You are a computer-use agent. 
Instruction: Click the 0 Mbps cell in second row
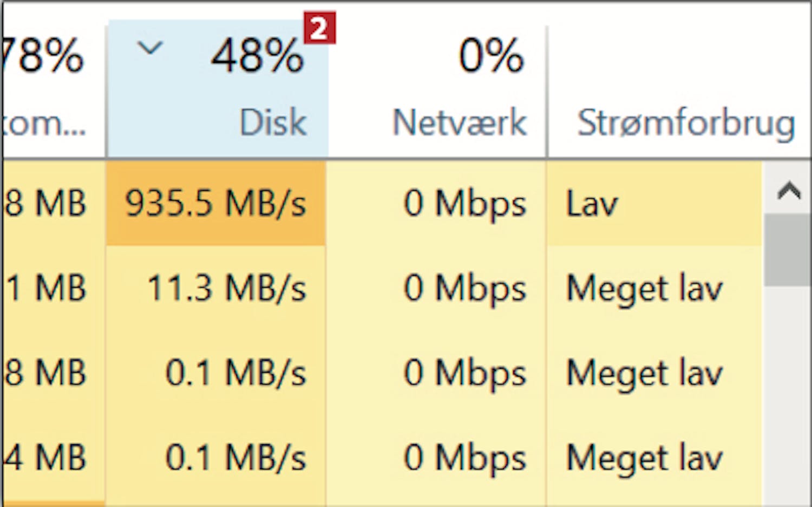[464, 288]
